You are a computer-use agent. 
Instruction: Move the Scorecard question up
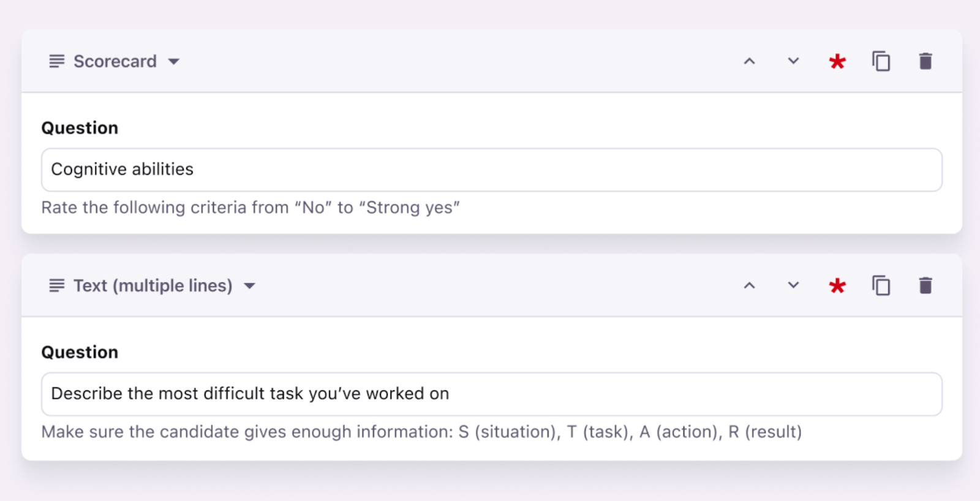click(x=749, y=61)
